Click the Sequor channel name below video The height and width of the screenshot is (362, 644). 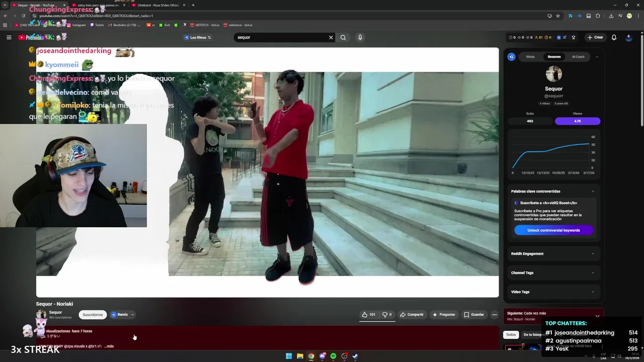55,312
